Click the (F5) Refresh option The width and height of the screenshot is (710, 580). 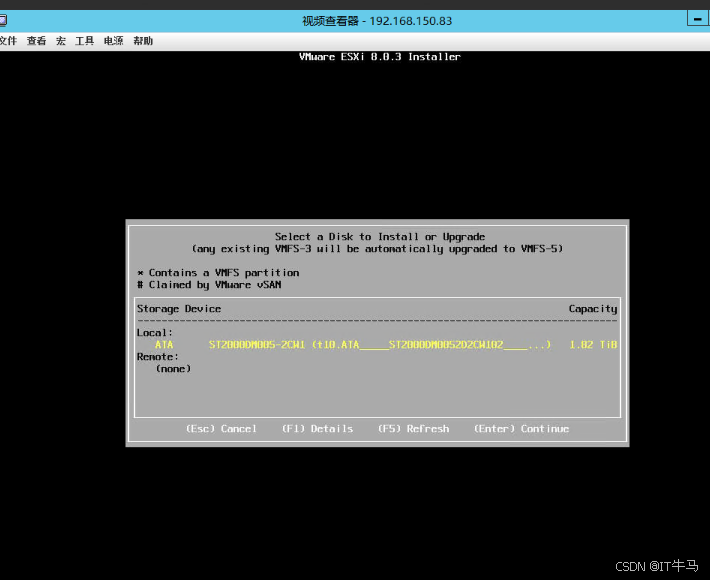click(x=413, y=429)
